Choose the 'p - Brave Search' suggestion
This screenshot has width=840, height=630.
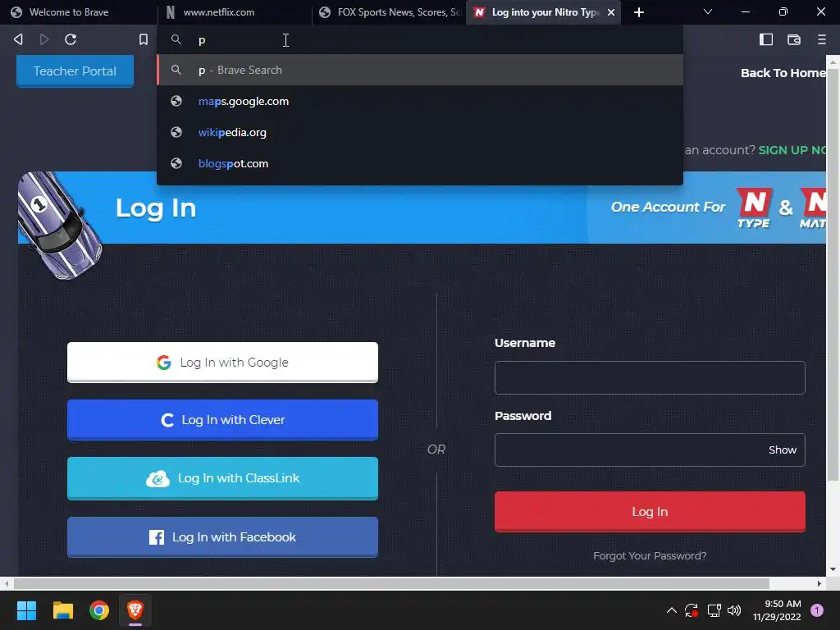click(x=419, y=70)
